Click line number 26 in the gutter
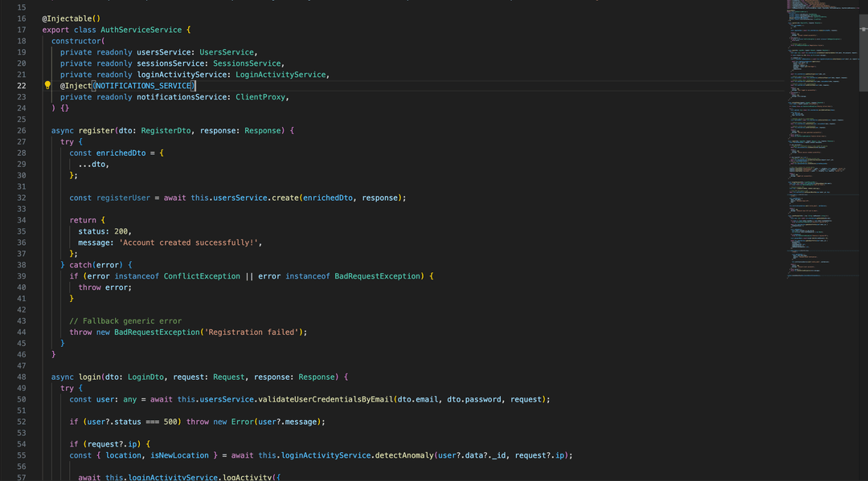Screen dimensions: 868x481 [21, 130]
